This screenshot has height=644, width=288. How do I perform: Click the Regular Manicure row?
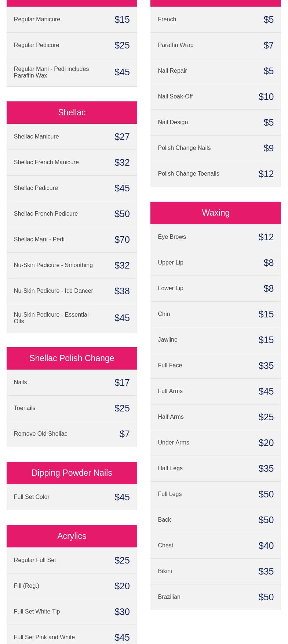point(72,19)
